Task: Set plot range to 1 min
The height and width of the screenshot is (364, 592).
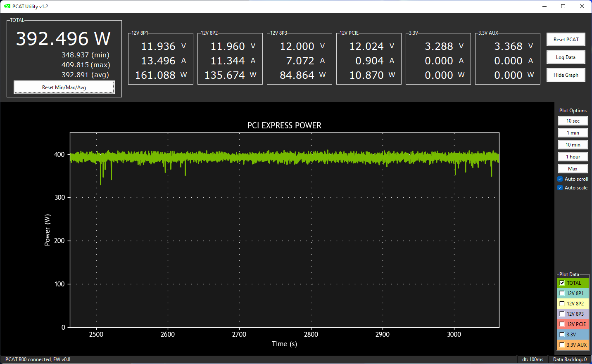Action: tap(573, 133)
